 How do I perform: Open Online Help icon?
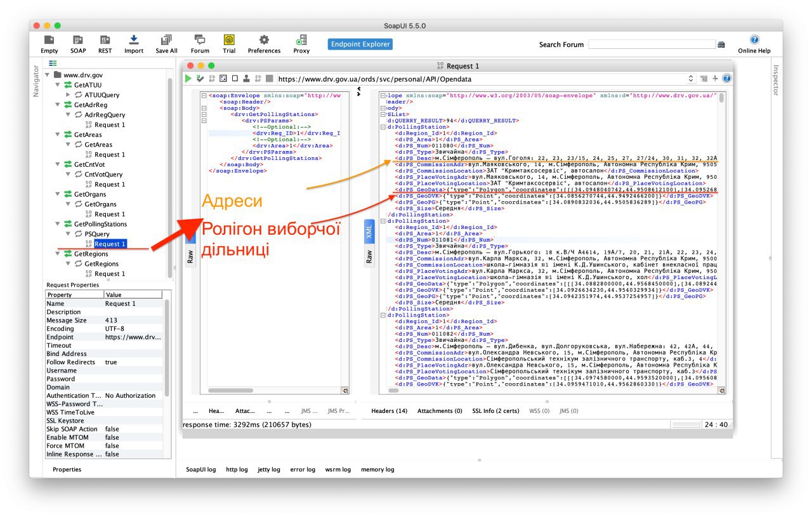pyautogui.click(x=754, y=40)
